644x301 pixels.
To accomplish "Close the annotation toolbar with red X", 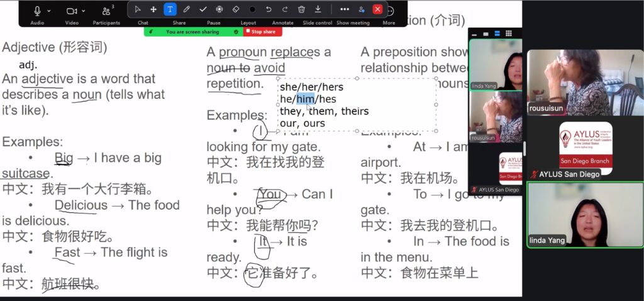I will pos(377,9).
